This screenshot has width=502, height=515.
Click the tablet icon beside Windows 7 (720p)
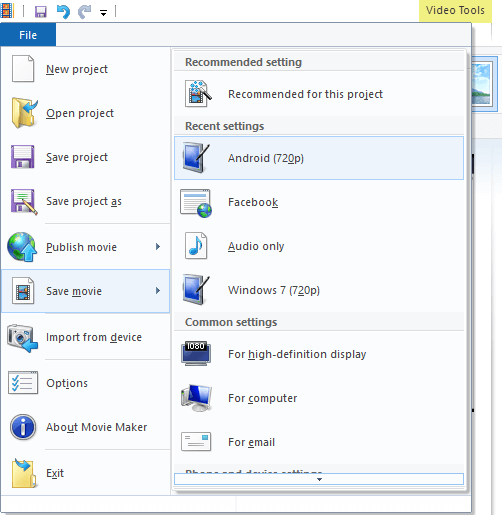coord(196,289)
